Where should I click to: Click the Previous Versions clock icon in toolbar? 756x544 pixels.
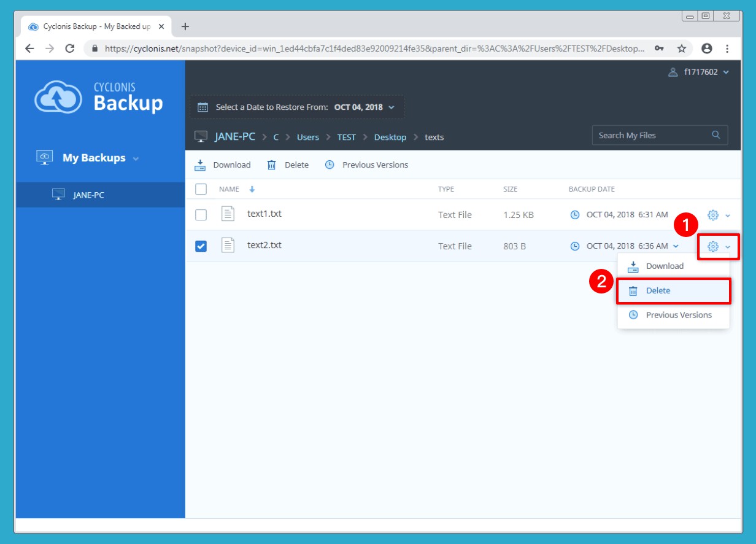click(x=330, y=165)
